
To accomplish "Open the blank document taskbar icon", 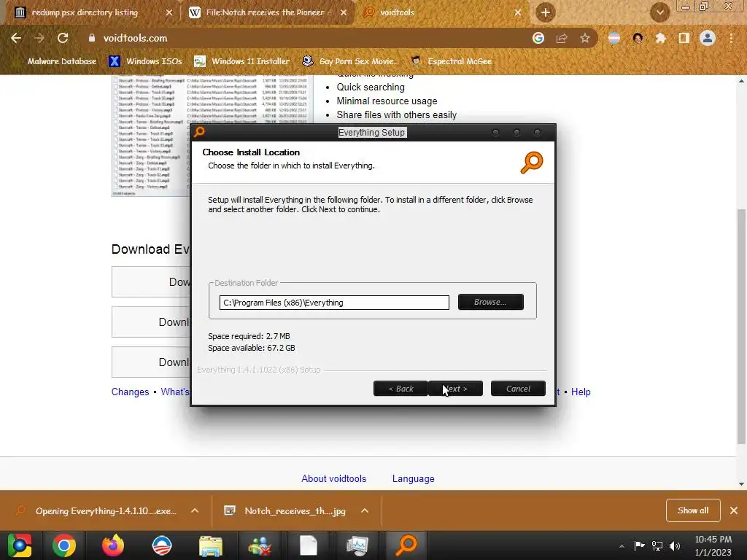I will pos(309,545).
